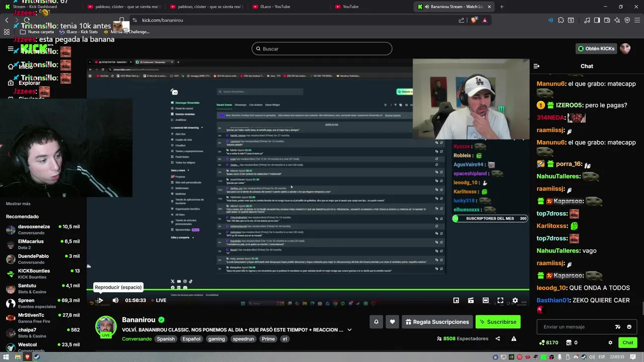644x362 pixels.
Task: Toggle the browser sidebar panel
Action: (597, 20)
